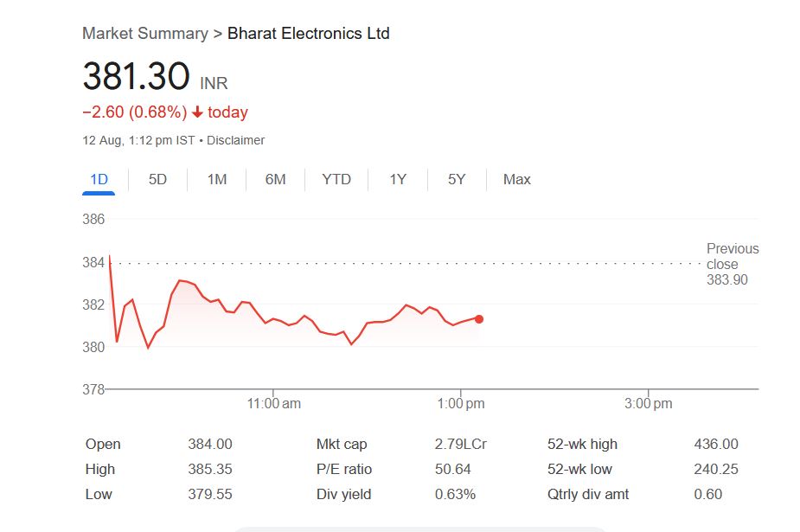The image size is (800, 532).
Task: Switch to the 6M range tab
Action: 275,180
